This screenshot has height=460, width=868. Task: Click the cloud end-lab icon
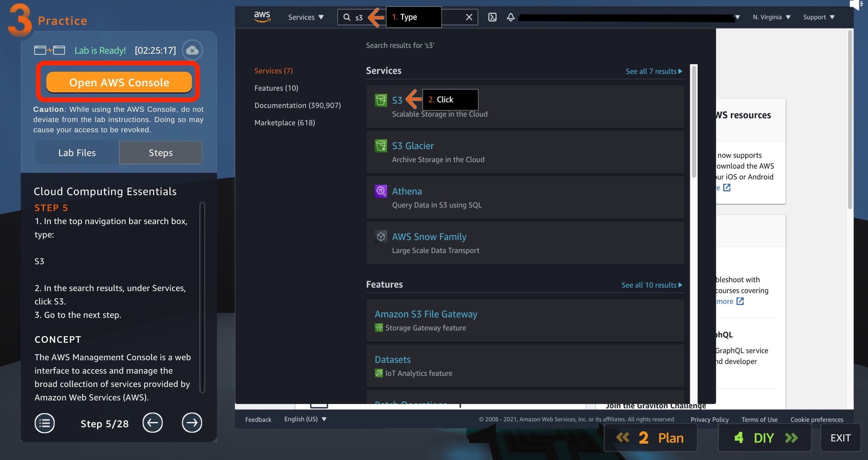(192, 51)
